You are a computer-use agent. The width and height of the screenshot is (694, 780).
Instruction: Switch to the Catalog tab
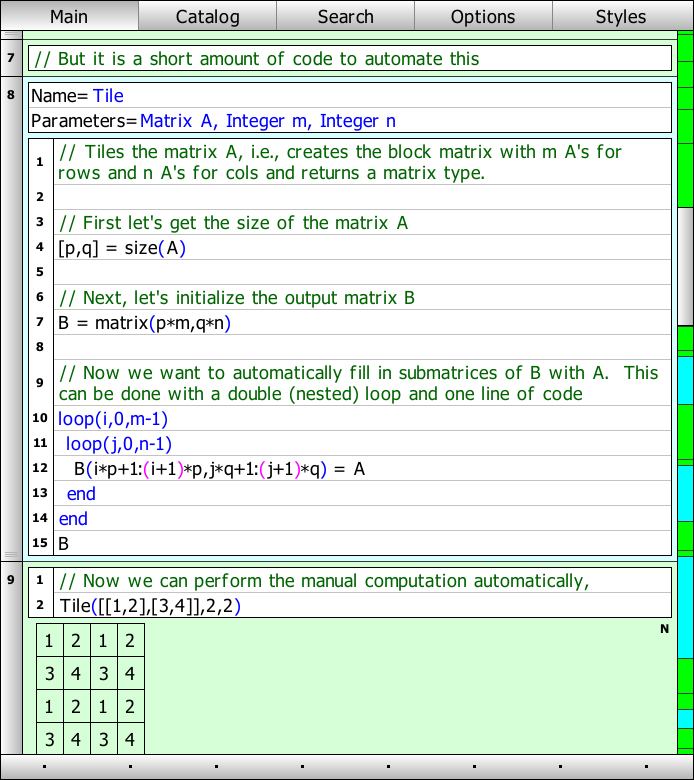pos(207,16)
